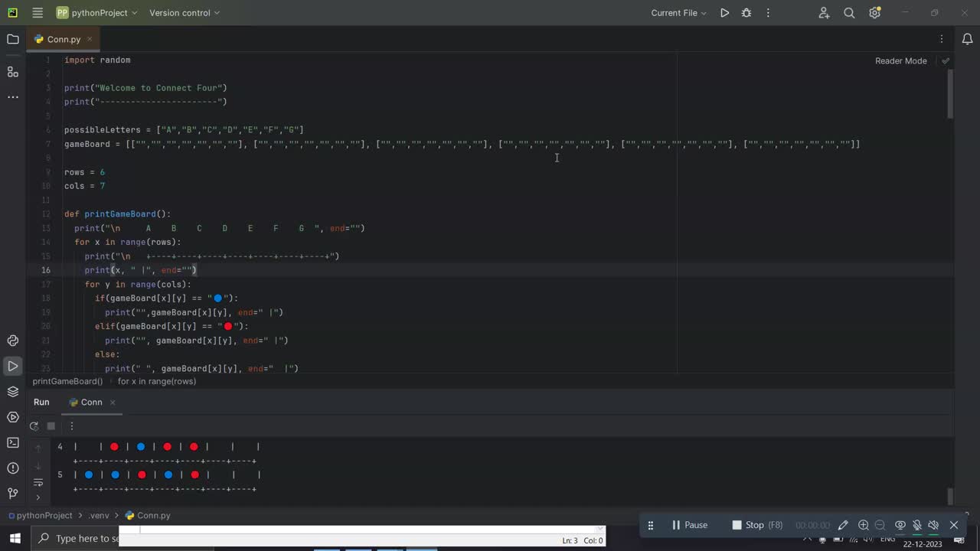Screen dimensions: 980x551
Task: Toggle system audio in recorder toolbar
Action: 933,525
